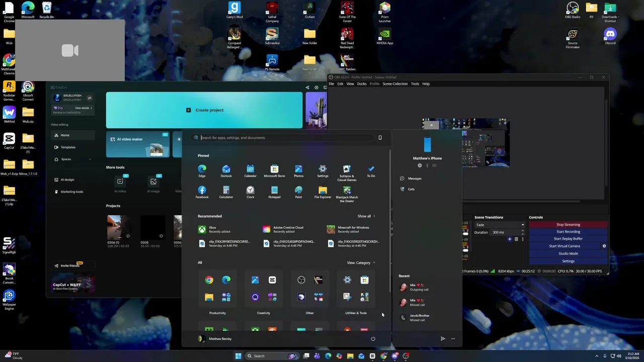The height and width of the screenshot is (362, 644).
Task: Open the Edit menu in OBS
Action: tap(340, 84)
